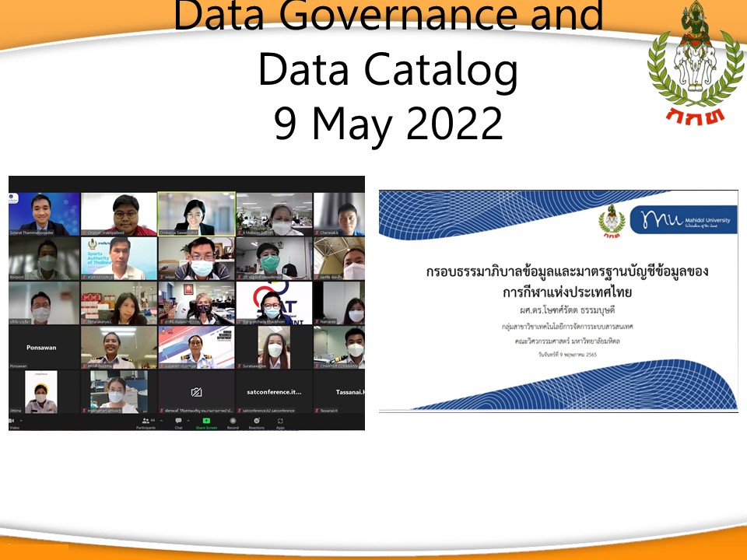
Task: Click the highlighted active speaker video tile
Action: pos(196,214)
